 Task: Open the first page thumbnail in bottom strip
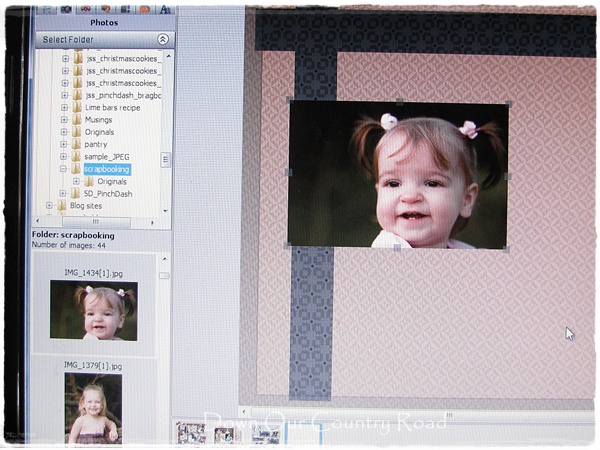(x=191, y=433)
